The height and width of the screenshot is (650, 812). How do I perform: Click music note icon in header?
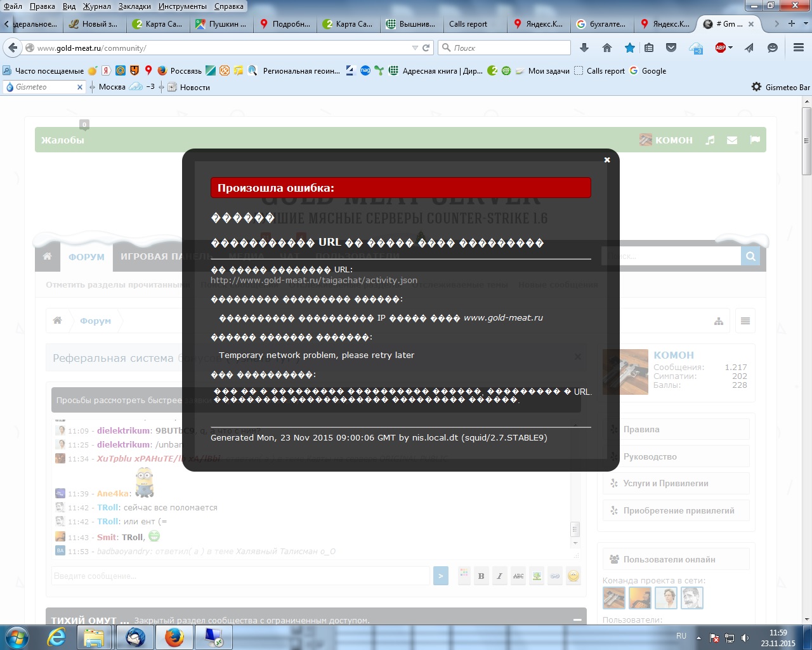tap(710, 140)
